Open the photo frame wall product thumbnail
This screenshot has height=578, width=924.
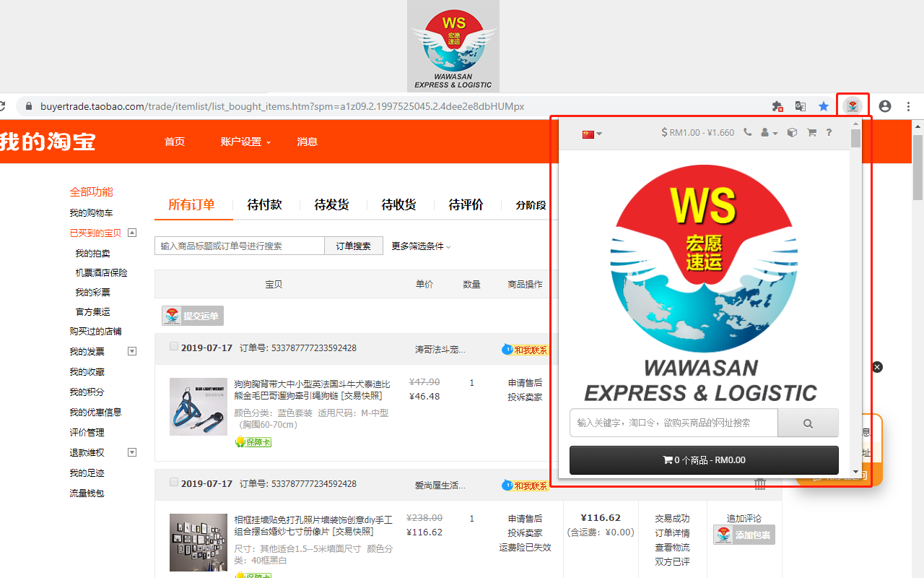tap(199, 543)
